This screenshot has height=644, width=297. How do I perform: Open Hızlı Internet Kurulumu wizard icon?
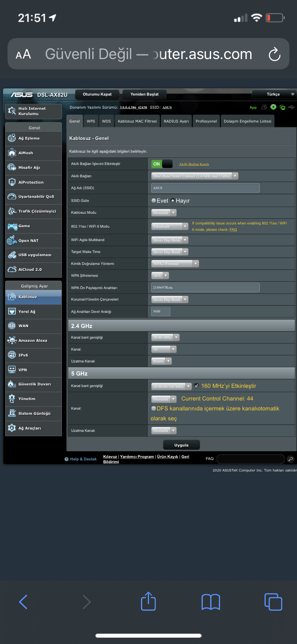click(x=12, y=111)
